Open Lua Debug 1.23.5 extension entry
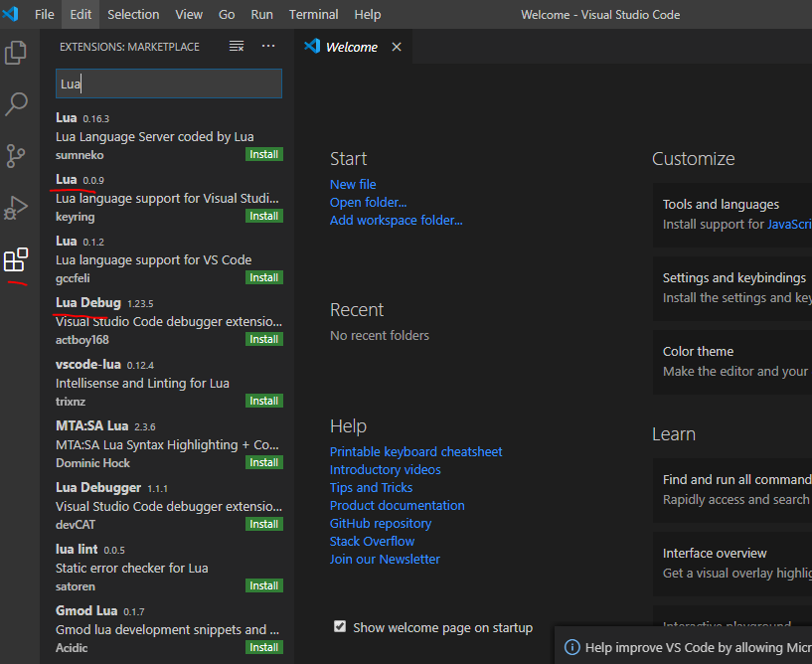The image size is (812, 664). (167, 321)
